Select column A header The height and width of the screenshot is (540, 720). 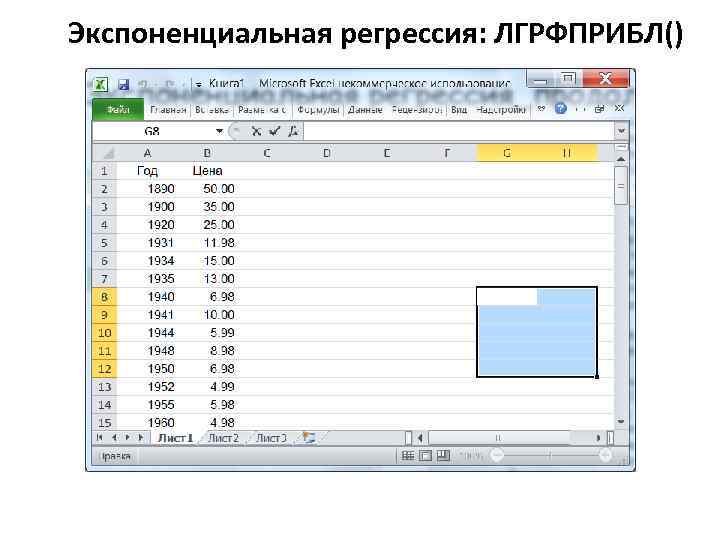coord(147,153)
